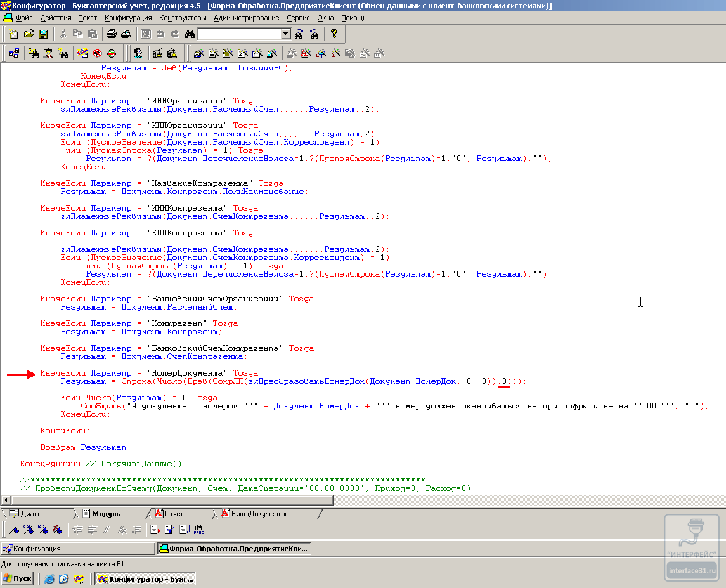The width and height of the screenshot is (726, 588).
Task: Launch Internet Explorer from quick launch
Action: [49, 578]
